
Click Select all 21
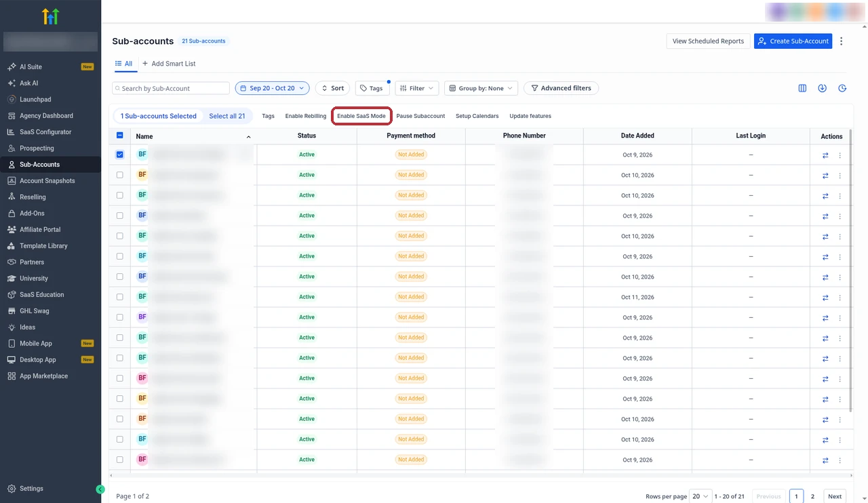tap(227, 116)
